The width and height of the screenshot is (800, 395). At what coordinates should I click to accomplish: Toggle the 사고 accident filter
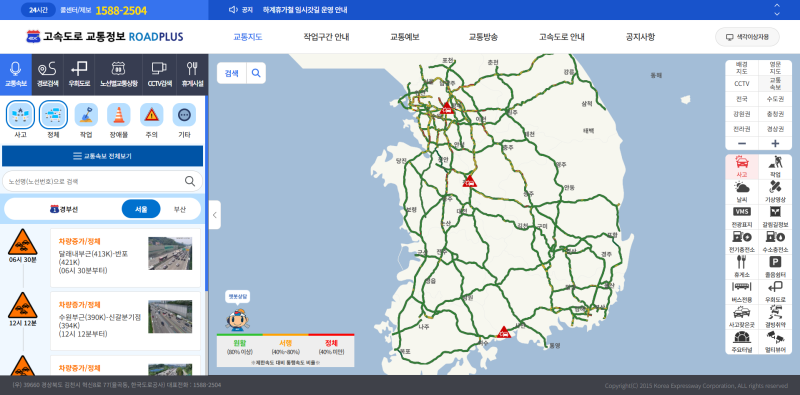tap(20, 120)
